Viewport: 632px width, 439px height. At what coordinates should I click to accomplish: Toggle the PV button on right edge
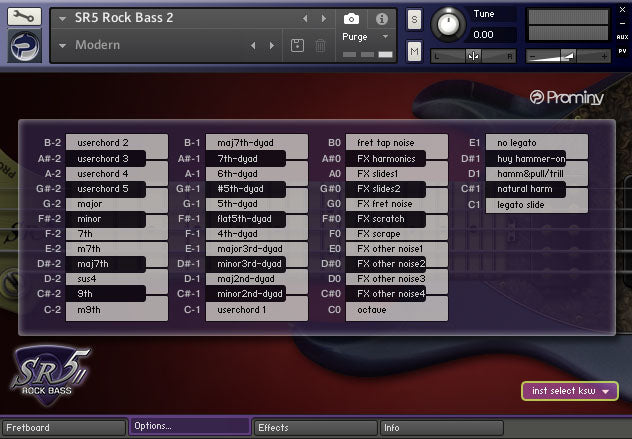[x=622, y=51]
